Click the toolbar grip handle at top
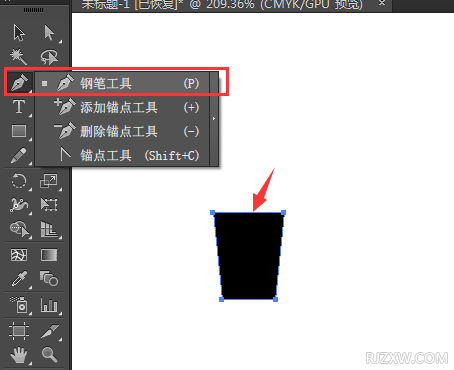This screenshot has width=454, height=370. click(x=33, y=10)
